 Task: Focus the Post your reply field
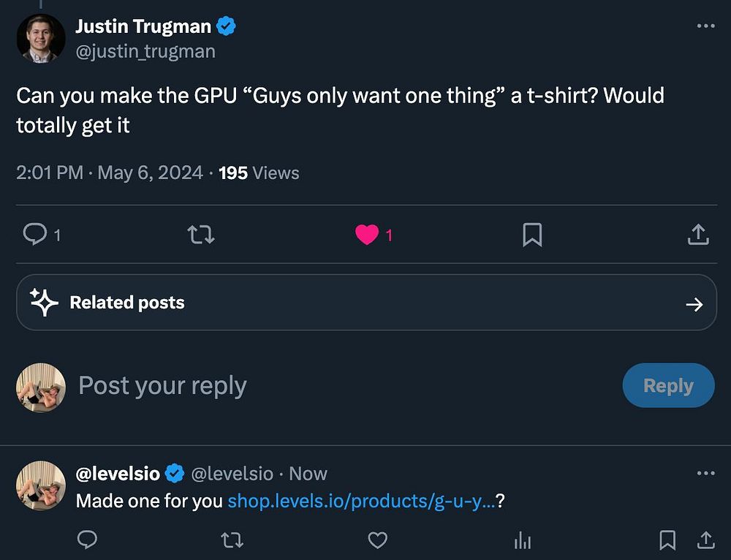292,385
